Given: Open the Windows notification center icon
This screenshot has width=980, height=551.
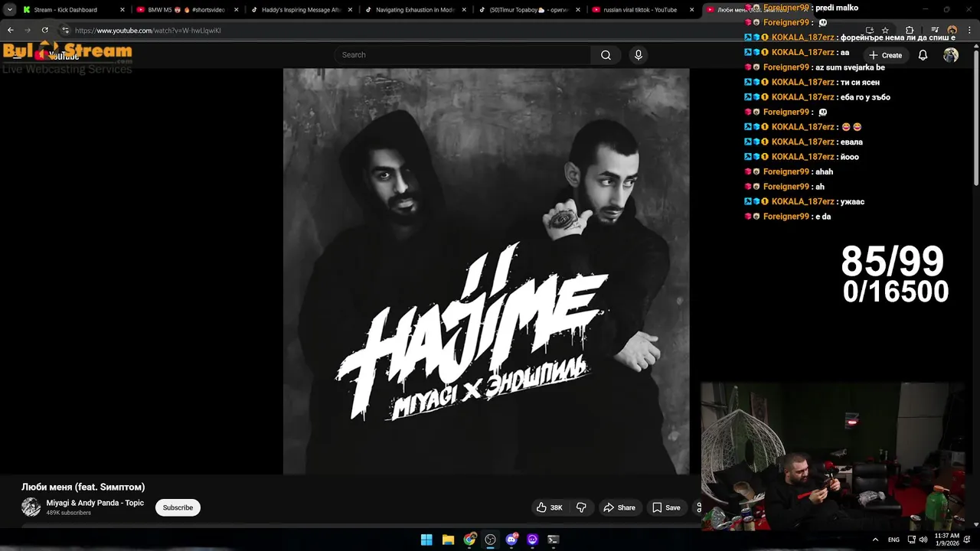Looking at the screenshot, I should [x=967, y=540].
